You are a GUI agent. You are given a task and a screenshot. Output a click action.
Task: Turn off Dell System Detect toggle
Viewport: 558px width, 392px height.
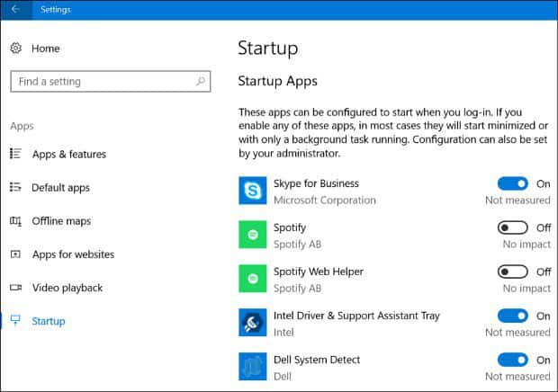pyautogui.click(x=512, y=360)
